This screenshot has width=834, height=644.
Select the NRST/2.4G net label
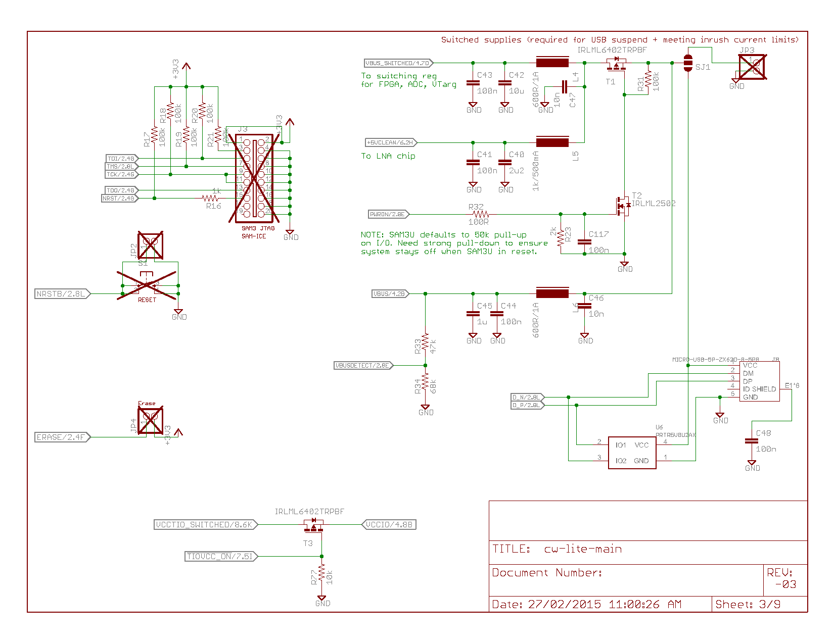(120, 198)
